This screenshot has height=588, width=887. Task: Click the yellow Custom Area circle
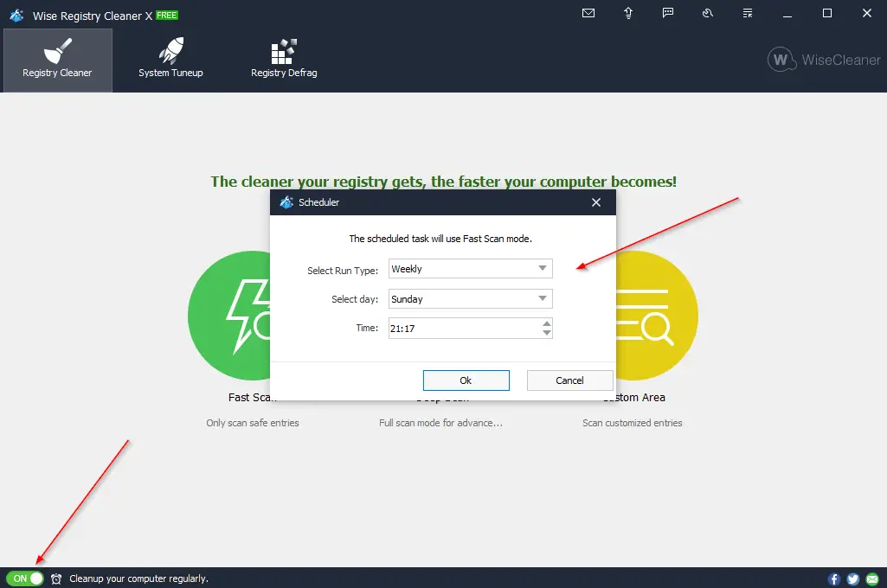click(x=657, y=316)
